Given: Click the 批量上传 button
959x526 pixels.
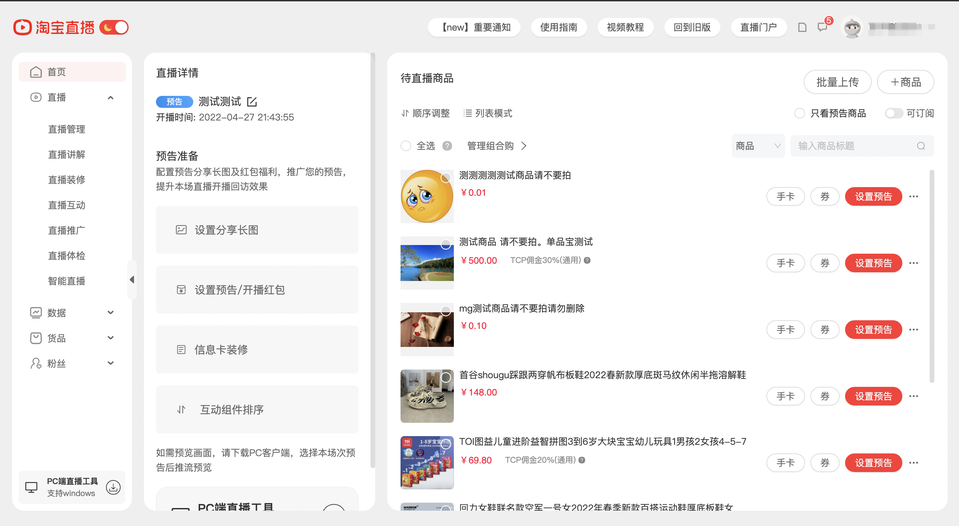Looking at the screenshot, I should 837,82.
